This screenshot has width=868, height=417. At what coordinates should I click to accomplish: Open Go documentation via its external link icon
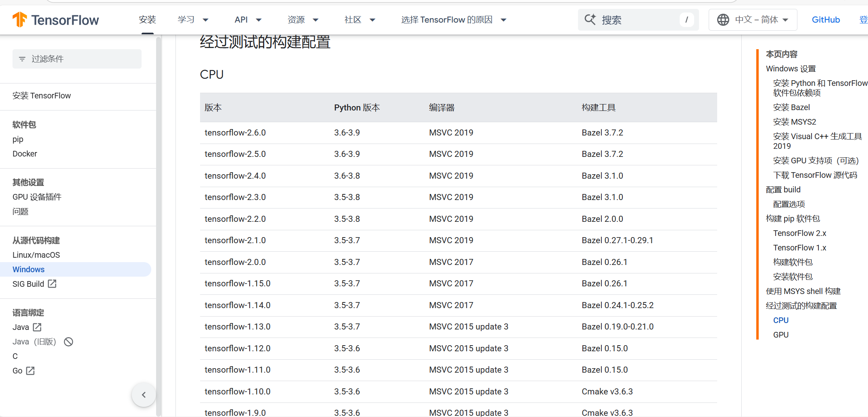30,371
